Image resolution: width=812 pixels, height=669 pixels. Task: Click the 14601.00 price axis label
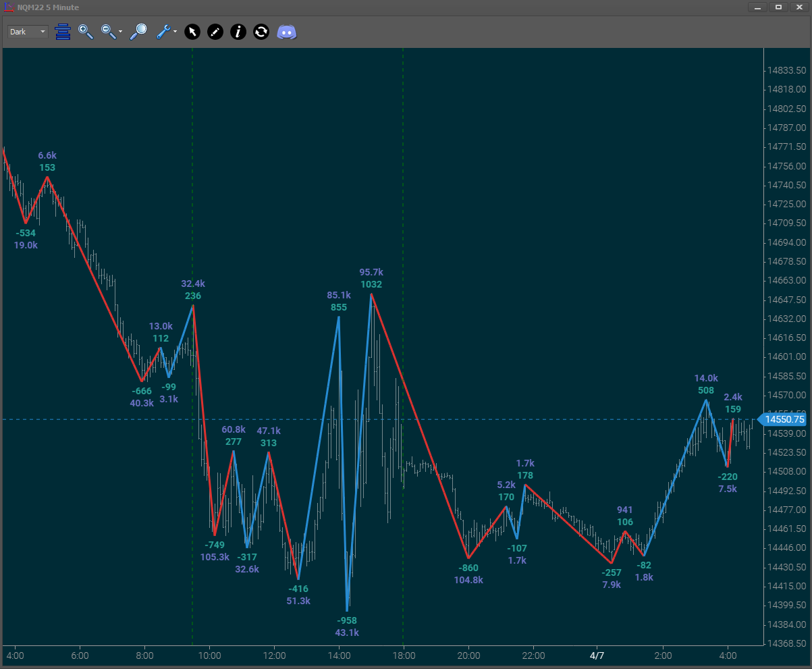[x=786, y=356]
